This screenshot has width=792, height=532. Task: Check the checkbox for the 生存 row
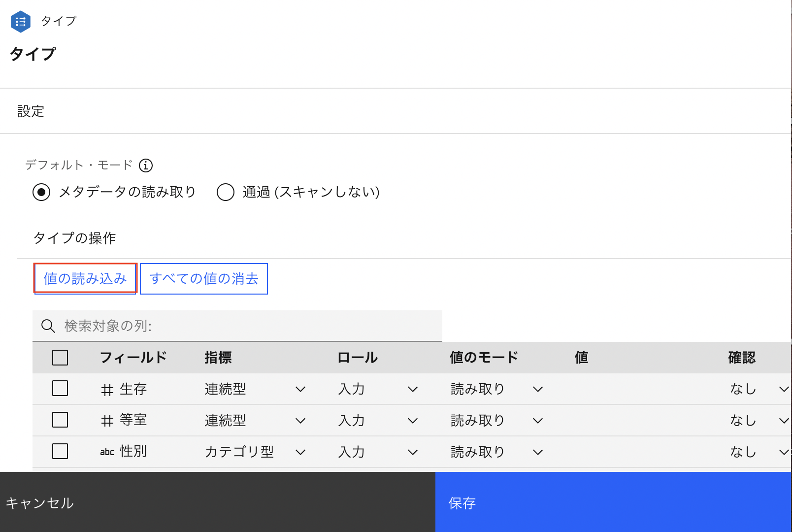[x=60, y=389]
